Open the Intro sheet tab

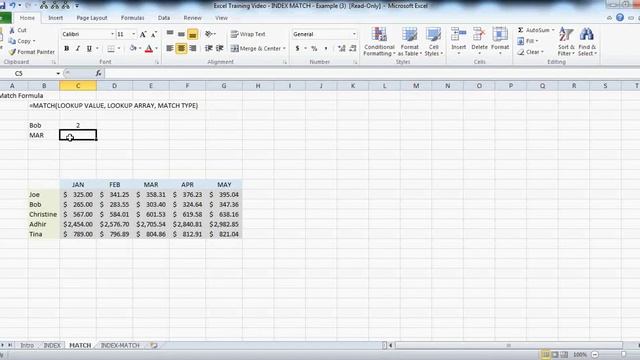click(27, 345)
